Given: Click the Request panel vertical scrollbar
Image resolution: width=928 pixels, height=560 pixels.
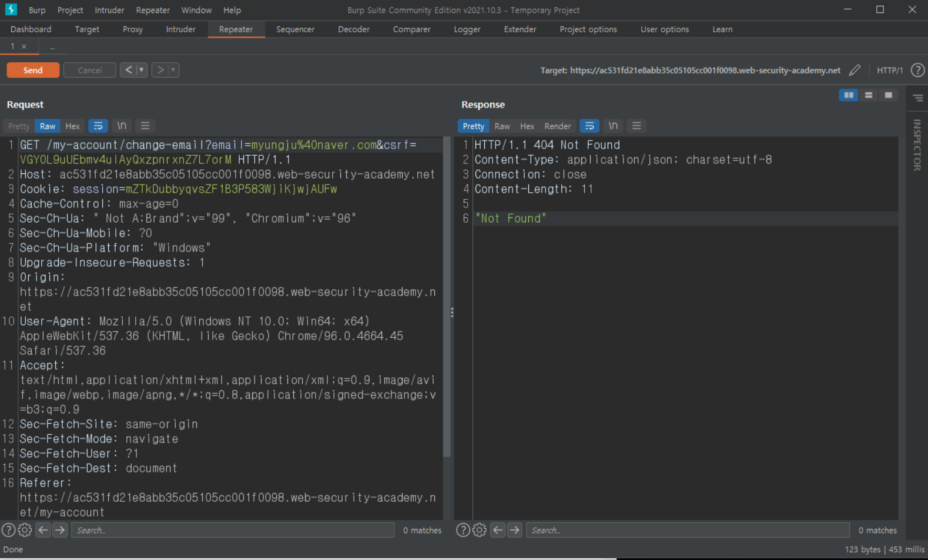Looking at the screenshot, I should 447,297.
